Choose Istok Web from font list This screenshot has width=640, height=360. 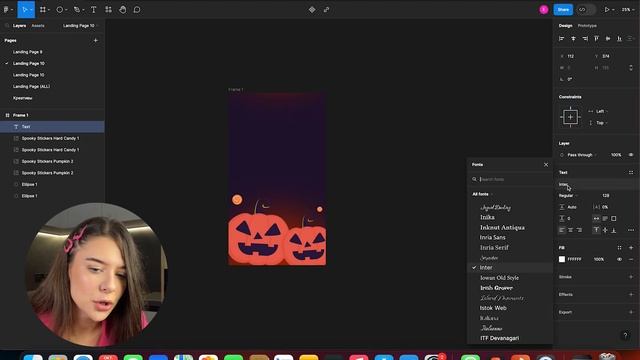(x=493, y=308)
